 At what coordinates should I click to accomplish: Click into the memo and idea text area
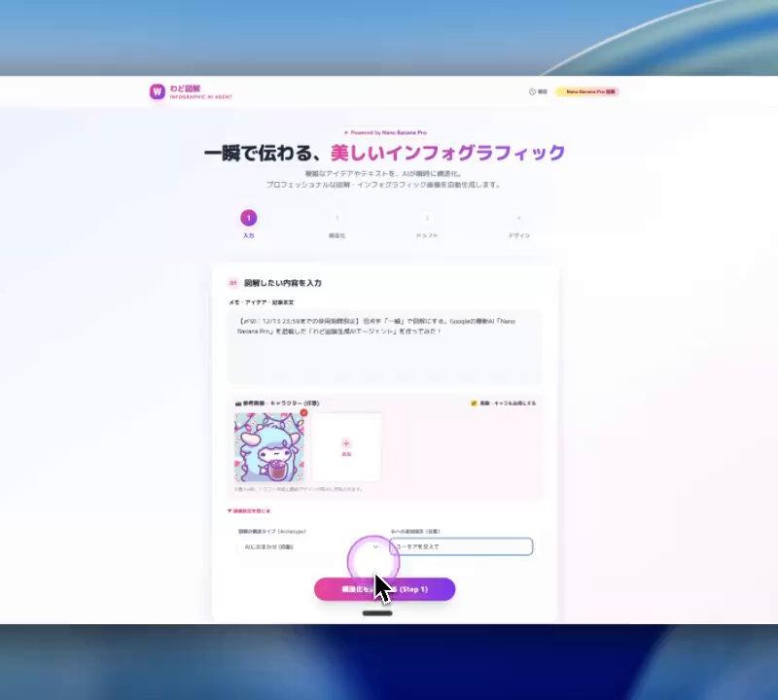(x=384, y=347)
